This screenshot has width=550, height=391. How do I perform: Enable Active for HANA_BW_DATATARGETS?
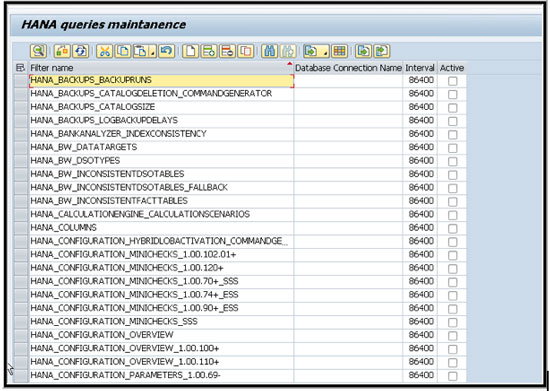(452, 148)
